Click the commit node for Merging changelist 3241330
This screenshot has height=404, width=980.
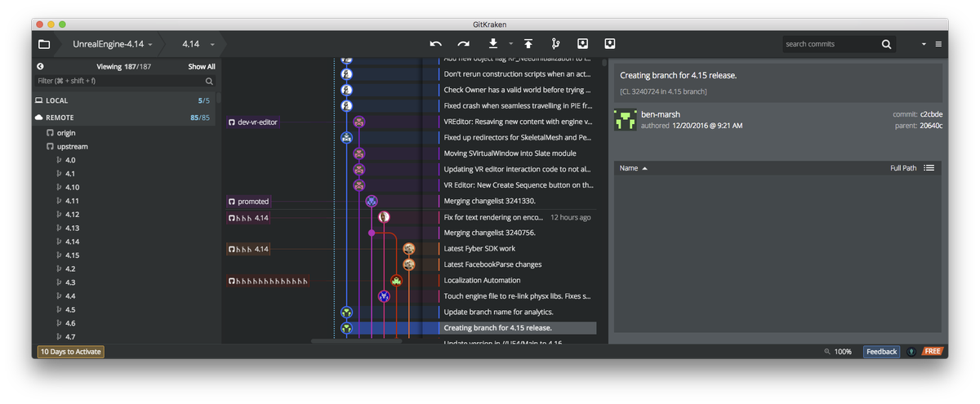pos(372,201)
